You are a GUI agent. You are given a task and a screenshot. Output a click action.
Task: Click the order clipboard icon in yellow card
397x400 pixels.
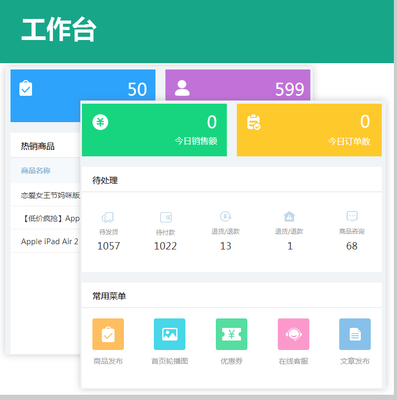tap(254, 122)
